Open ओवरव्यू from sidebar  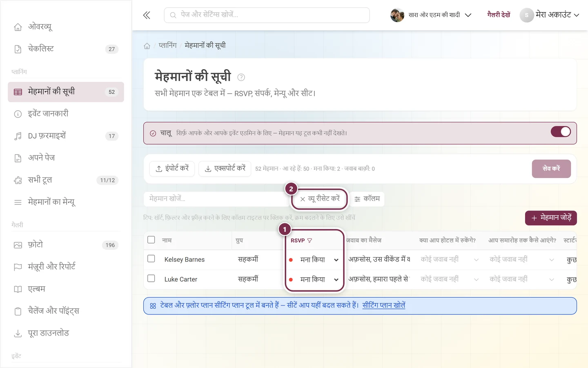point(66,27)
